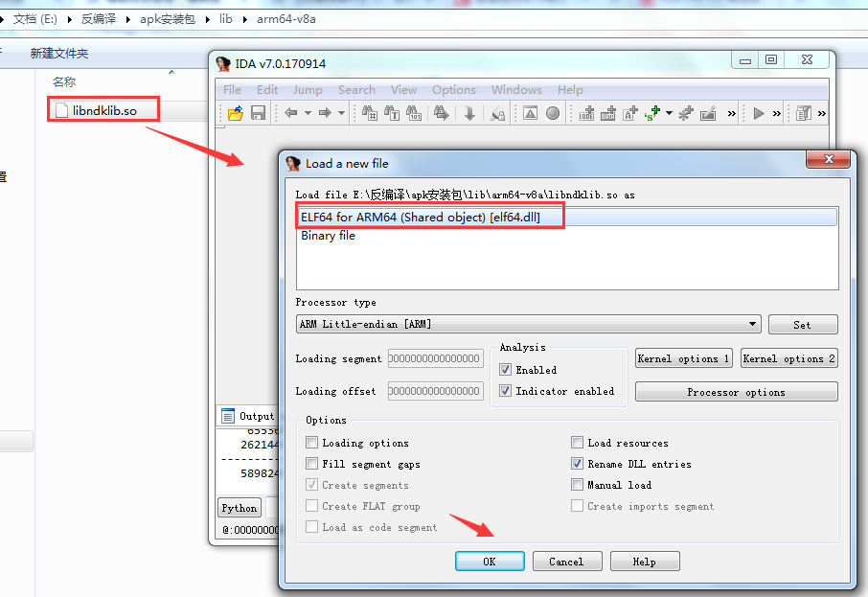868x597 pixels.
Task: Click the Search text binoculars icon
Action: [392, 113]
